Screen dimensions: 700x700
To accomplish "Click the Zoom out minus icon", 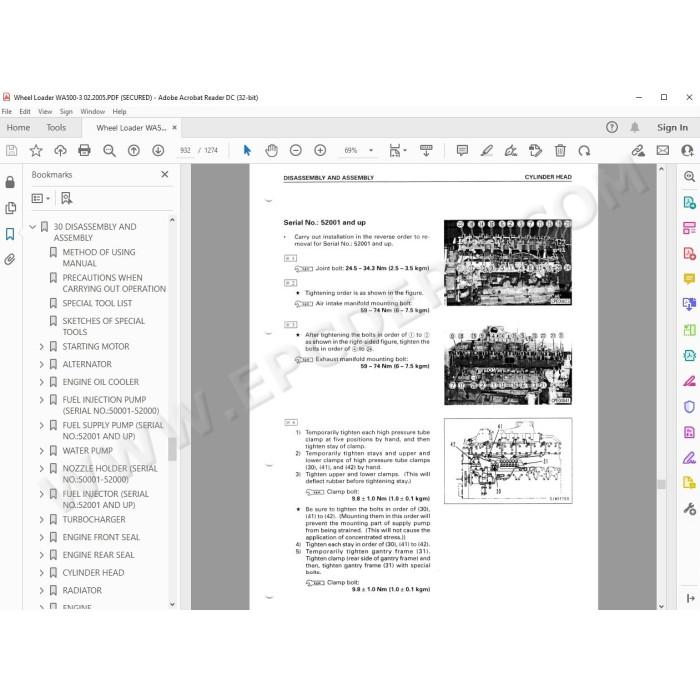I will tap(296, 150).
